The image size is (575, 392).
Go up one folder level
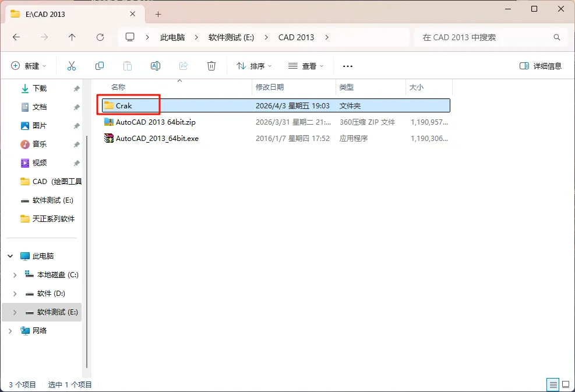tap(72, 37)
